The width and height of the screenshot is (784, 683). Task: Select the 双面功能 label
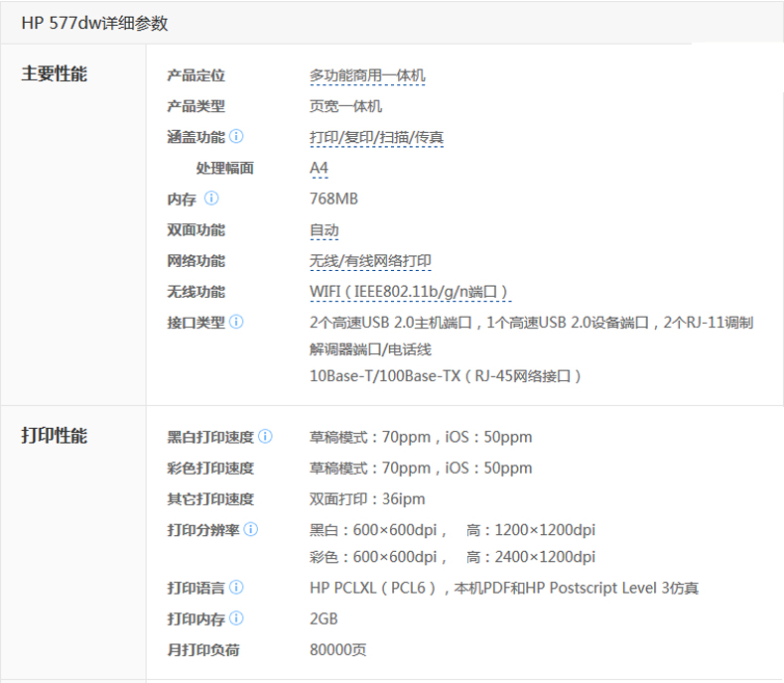(196, 230)
